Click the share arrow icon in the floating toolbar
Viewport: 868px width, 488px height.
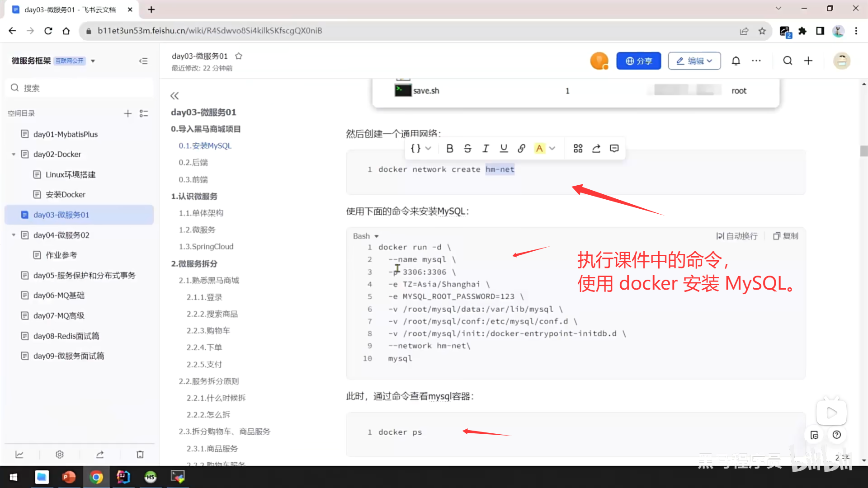(x=596, y=148)
